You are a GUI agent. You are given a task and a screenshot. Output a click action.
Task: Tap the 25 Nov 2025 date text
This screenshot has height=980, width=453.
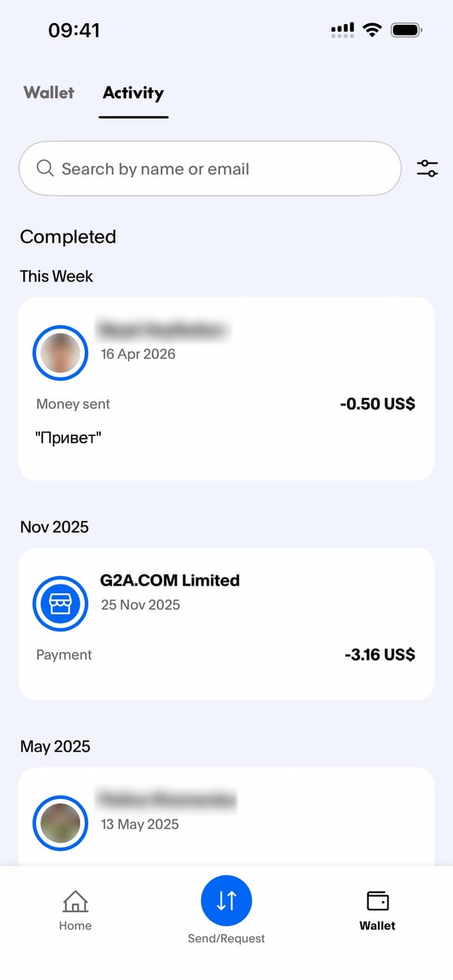(140, 605)
